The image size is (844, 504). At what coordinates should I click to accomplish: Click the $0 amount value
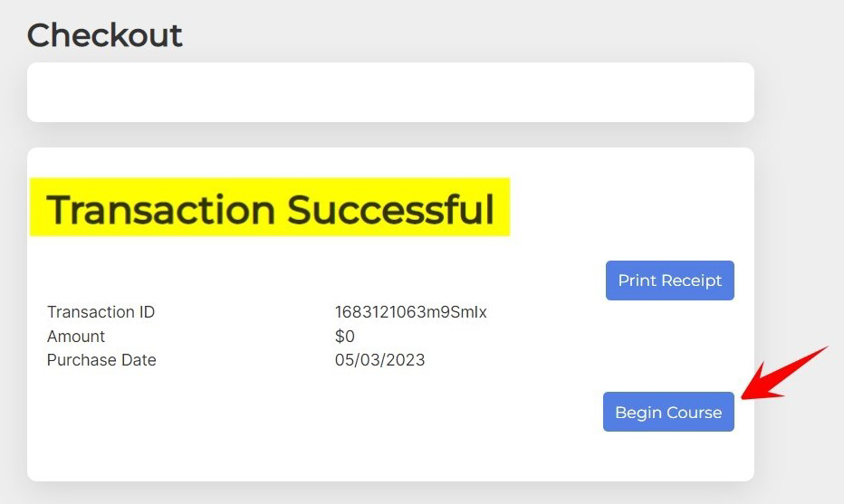tap(344, 337)
